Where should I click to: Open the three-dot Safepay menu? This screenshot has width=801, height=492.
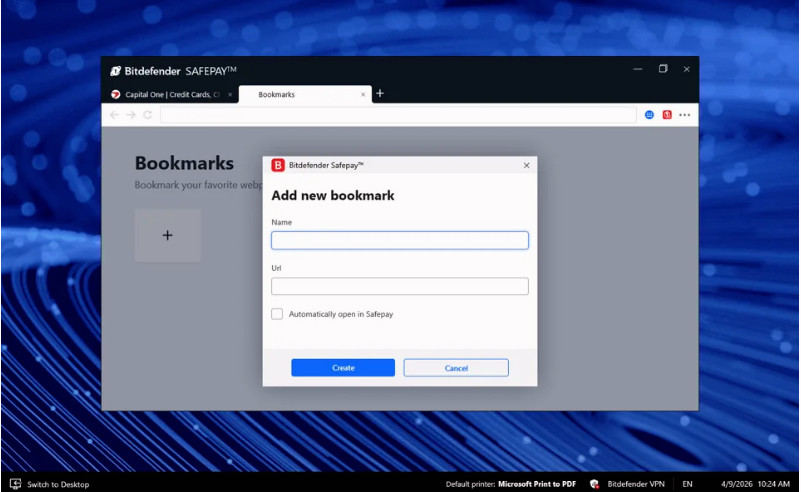tap(685, 115)
